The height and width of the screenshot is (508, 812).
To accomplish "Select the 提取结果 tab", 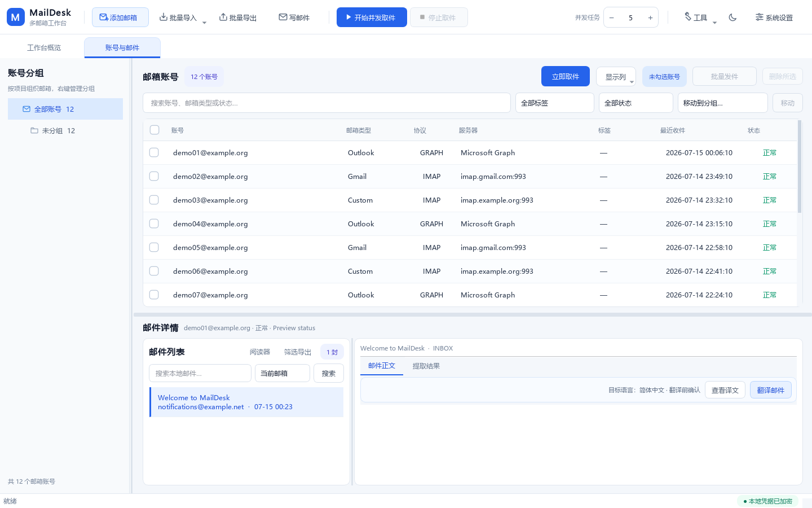I will [x=426, y=366].
